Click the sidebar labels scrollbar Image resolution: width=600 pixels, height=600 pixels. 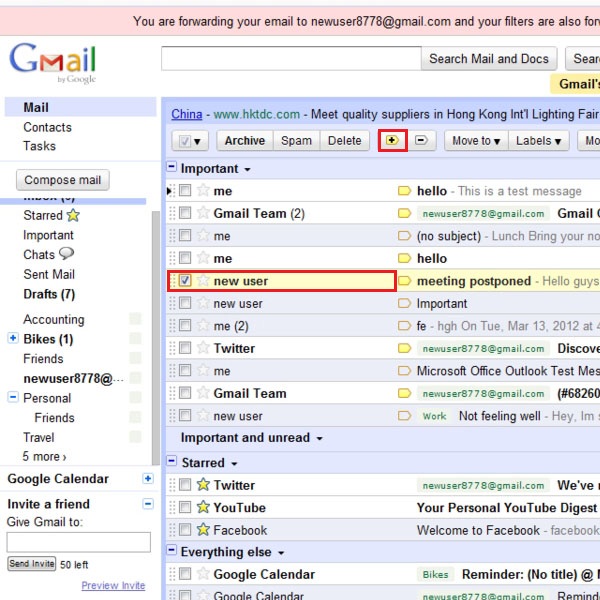156,338
